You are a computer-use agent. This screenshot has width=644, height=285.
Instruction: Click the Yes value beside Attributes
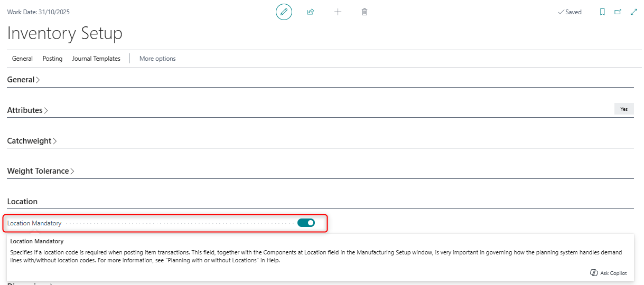(624, 109)
